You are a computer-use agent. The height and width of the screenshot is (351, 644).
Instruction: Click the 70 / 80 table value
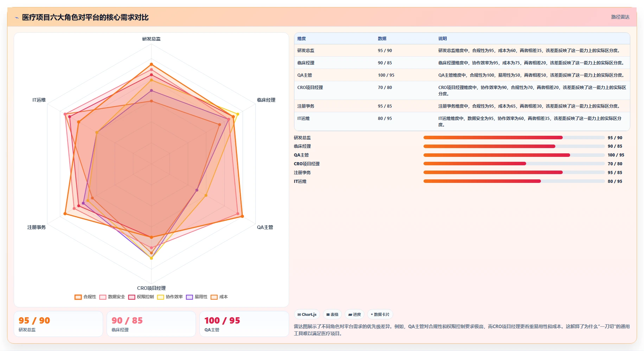click(x=385, y=88)
